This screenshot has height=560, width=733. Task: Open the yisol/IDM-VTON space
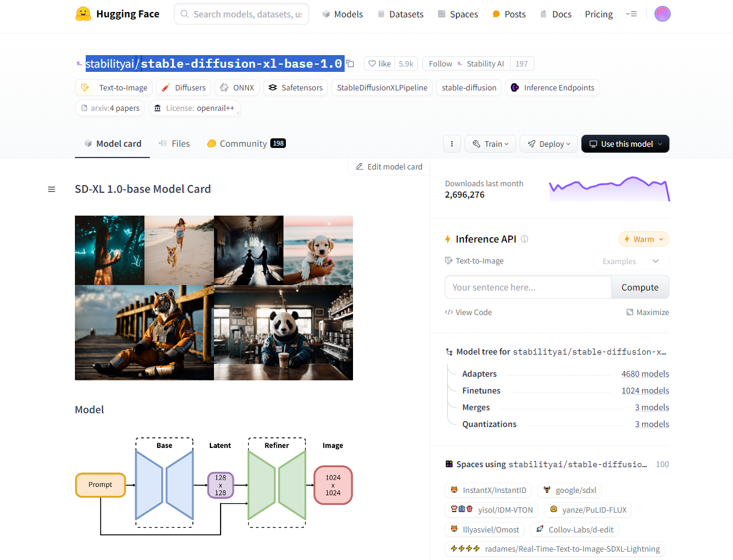(x=491, y=510)
